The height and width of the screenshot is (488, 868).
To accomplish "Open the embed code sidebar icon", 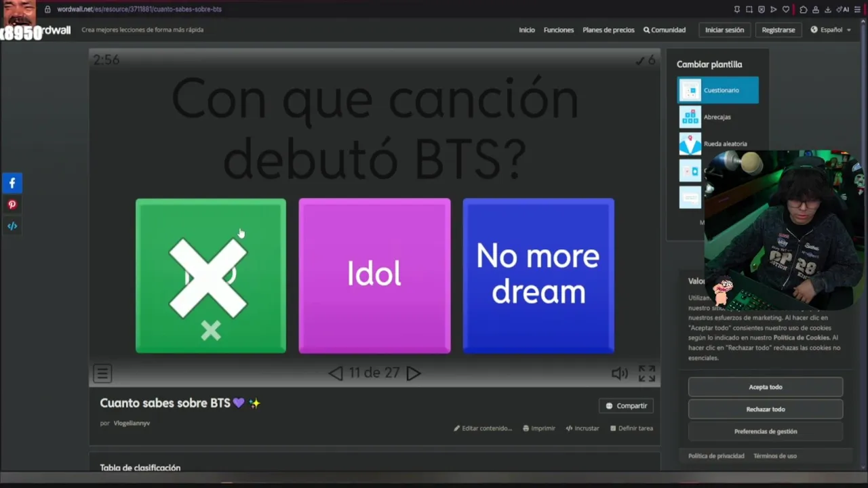I will pos(12,226).
